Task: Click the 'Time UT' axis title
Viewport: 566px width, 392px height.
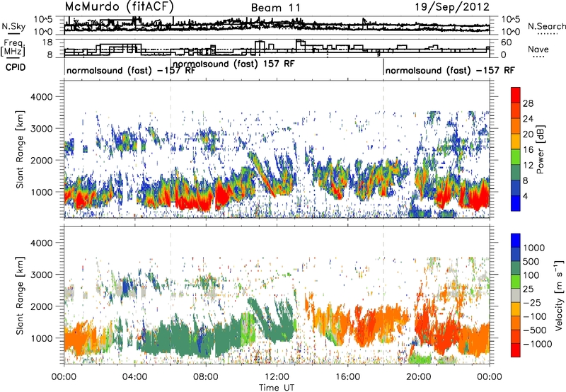Action: 277,388
